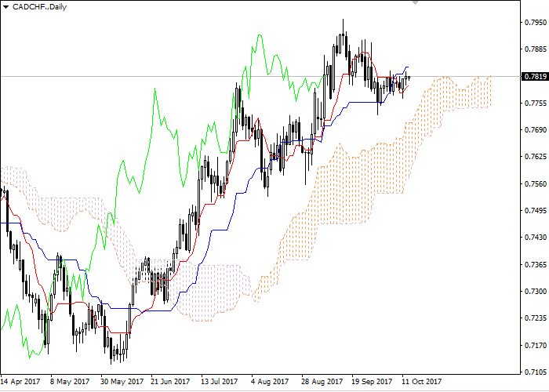
Task: Click the chart shift marker triangle
Action: 415,2
